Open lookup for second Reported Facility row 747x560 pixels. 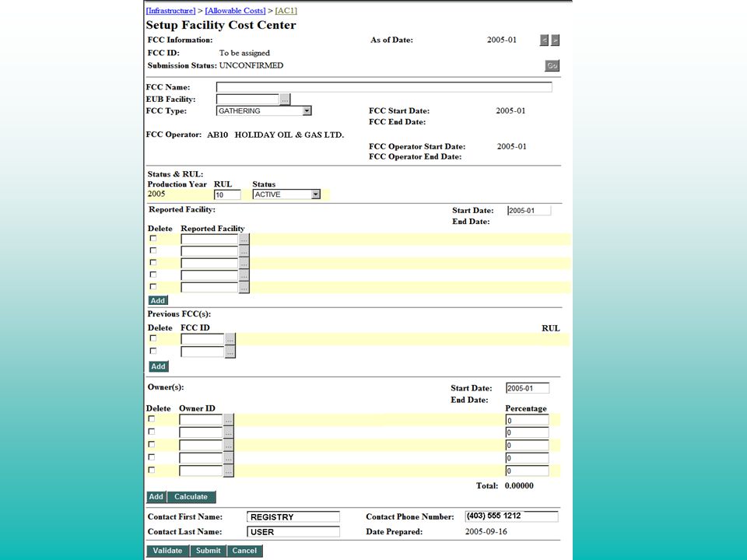click(244, 251)
